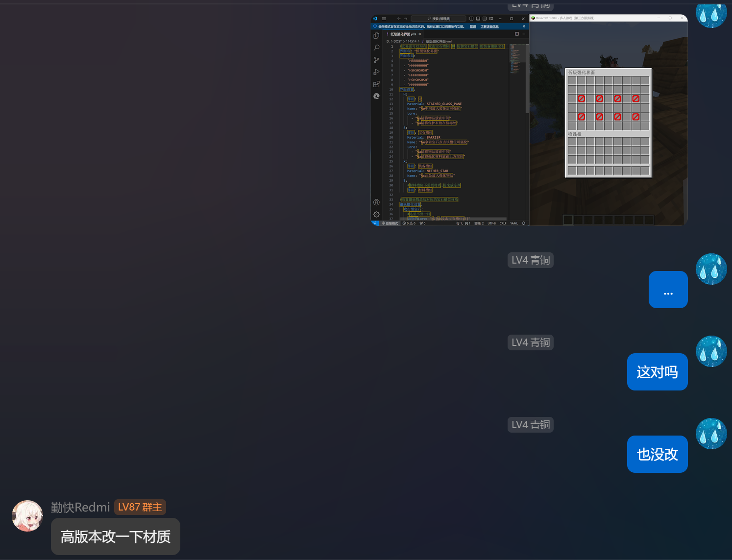This screenshot has width=732, height=560.
Task: Select the '...' message bubble
Action: [668, 290]
